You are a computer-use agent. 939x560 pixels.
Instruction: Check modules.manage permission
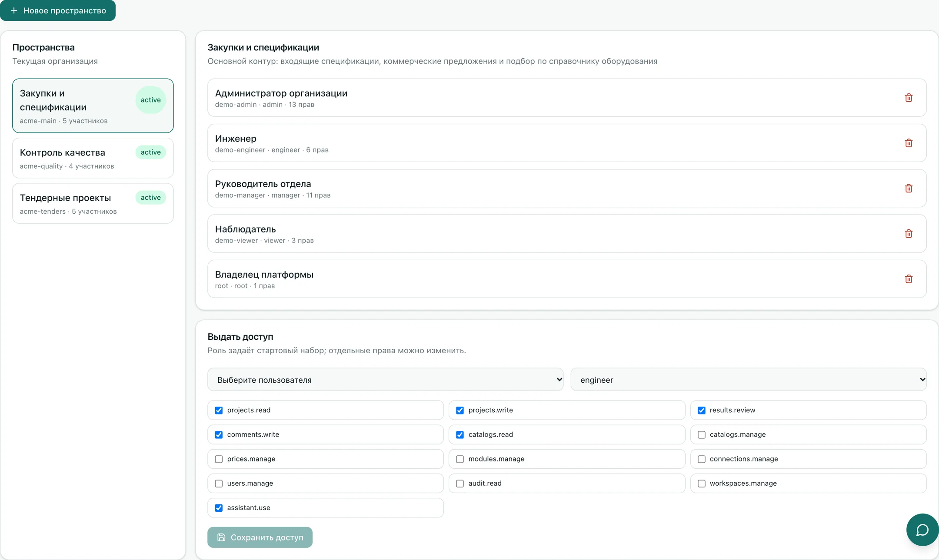coord(460,459)
